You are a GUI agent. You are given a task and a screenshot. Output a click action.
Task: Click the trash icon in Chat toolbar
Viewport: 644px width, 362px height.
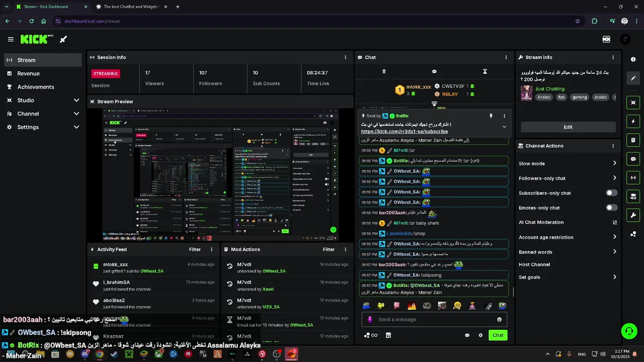pyautogui.click(x=384, y=71)
